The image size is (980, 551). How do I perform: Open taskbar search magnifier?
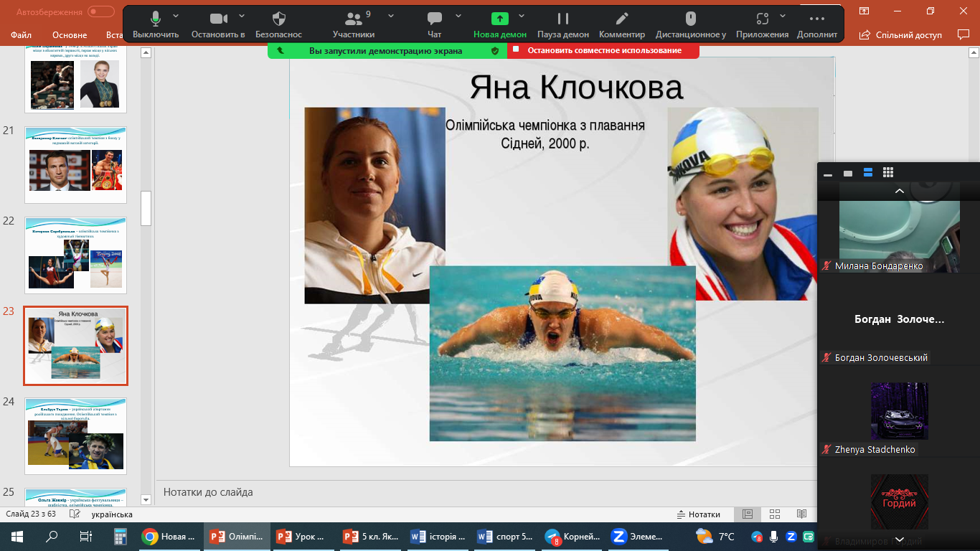pos(52,536)
